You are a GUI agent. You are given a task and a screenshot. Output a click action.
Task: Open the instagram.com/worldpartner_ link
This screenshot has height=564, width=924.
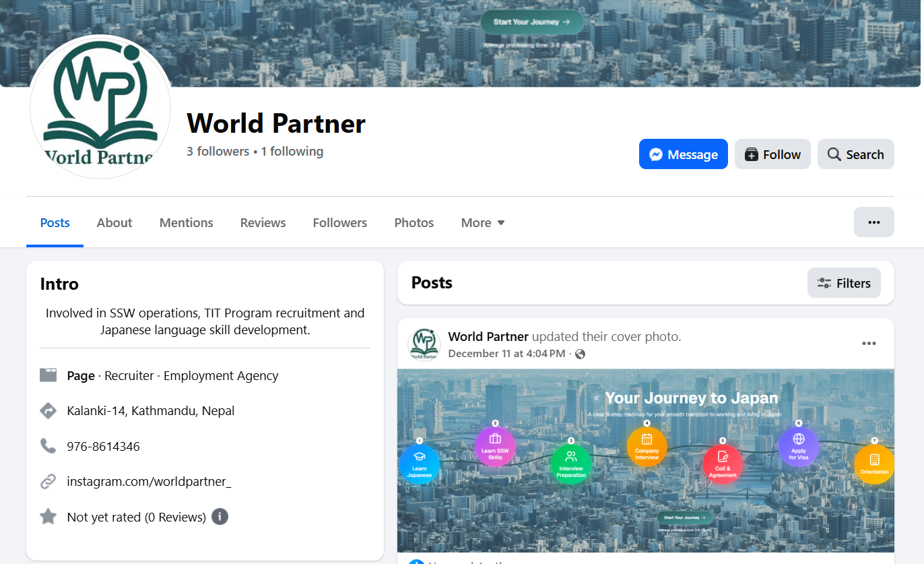[x=149, y=481]
